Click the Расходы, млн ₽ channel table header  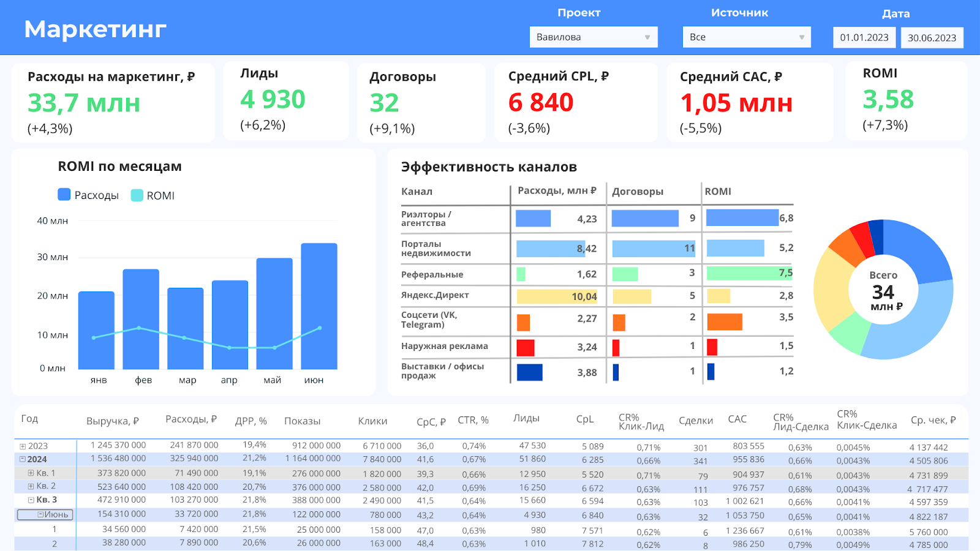click(x=557, y=191)
